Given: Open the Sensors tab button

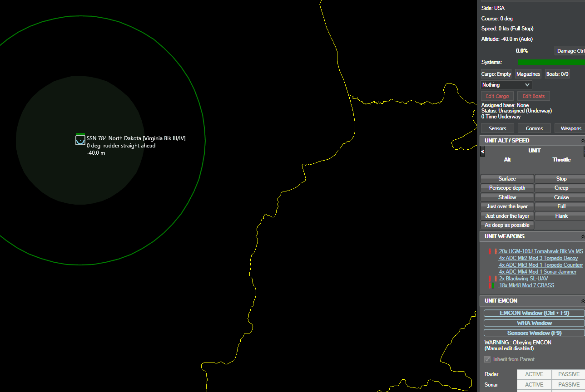Looking at the screenshot, I should 497,128.
